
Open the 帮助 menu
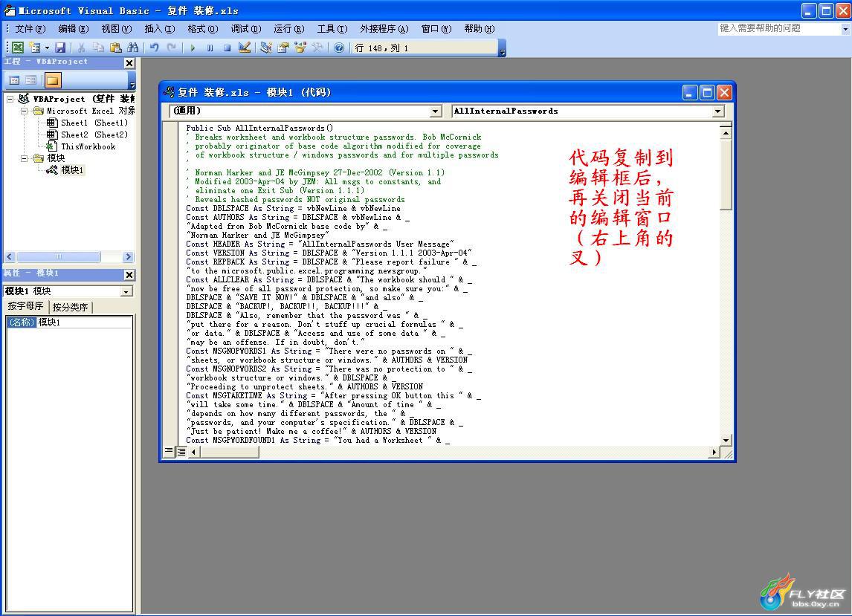pos(480,29)
